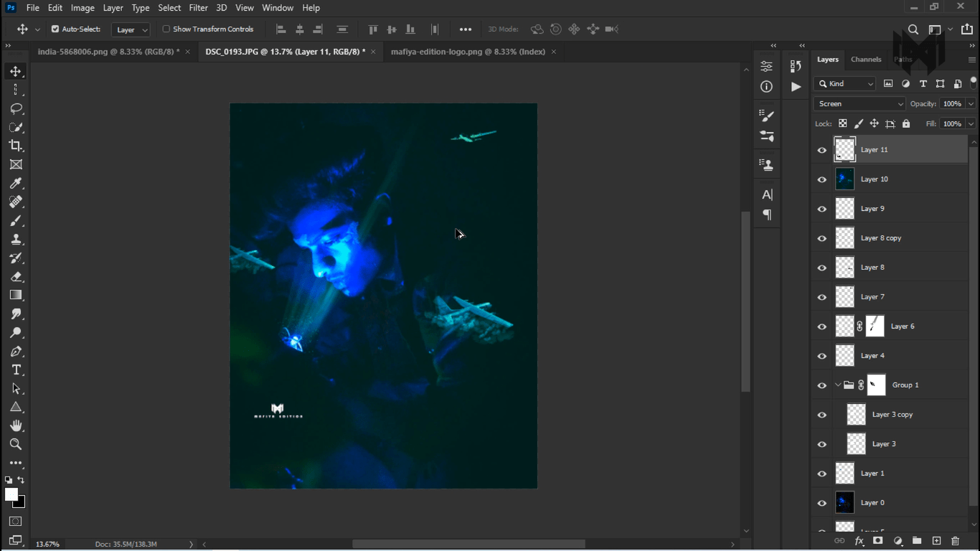Image resolution: width=980 pixels, height=551 pixels.
Task: Create new adjustment layer
Action: tap(897, 541)
